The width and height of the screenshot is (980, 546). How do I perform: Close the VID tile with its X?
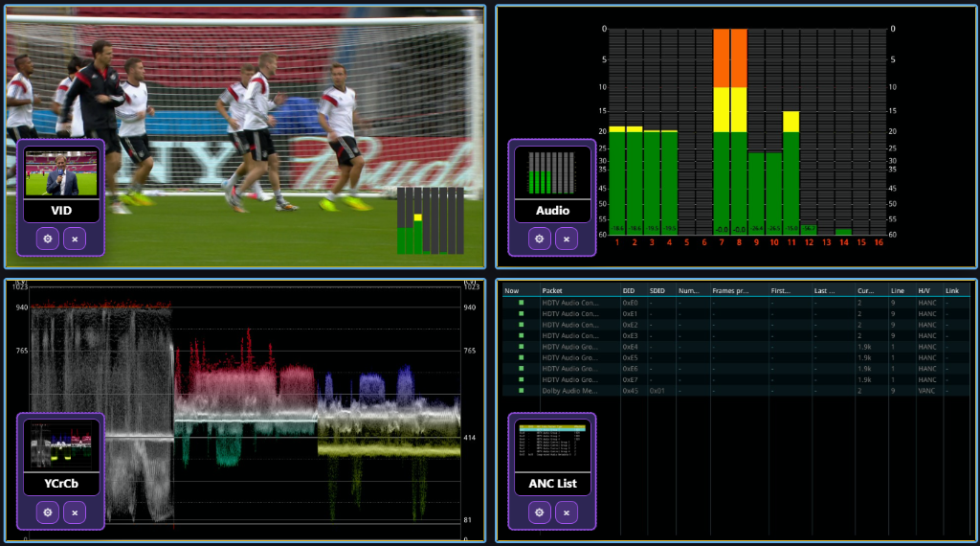tap(75, 239)
